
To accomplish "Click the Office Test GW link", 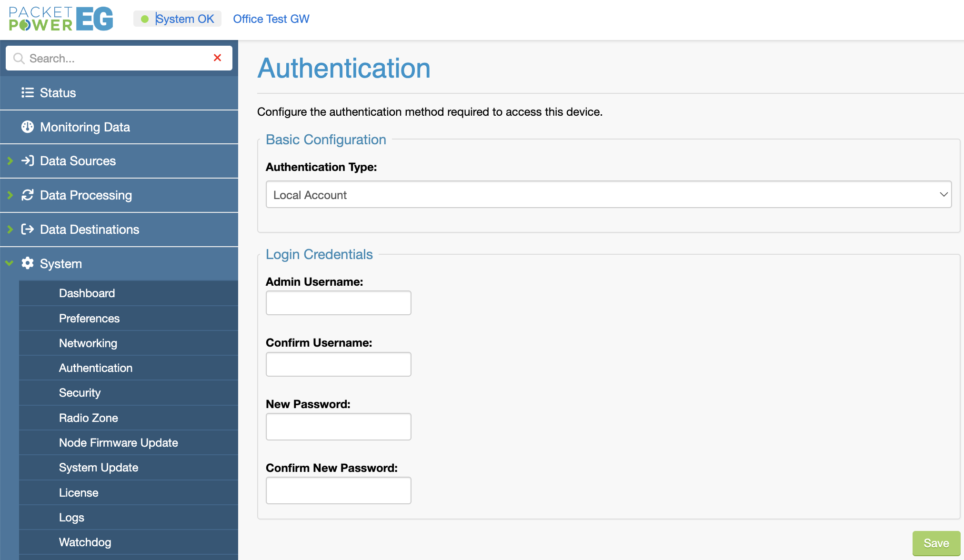I will point(271,19).
